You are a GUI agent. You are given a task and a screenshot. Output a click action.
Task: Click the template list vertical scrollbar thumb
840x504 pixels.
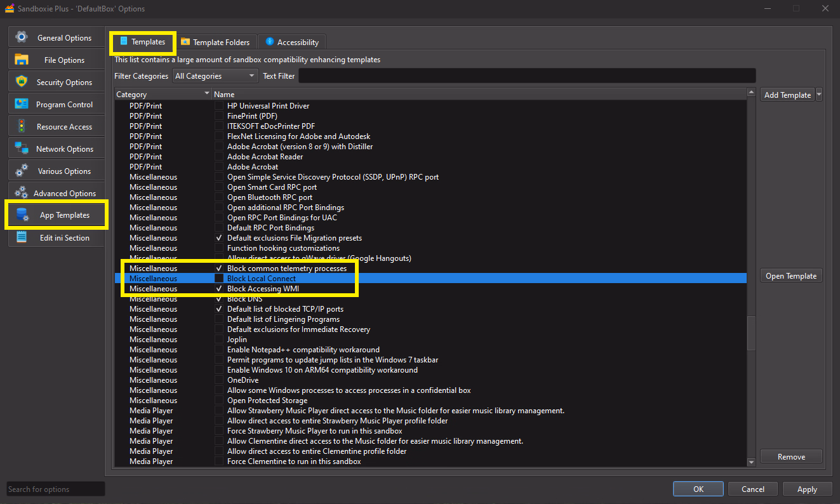coord(752,333)
